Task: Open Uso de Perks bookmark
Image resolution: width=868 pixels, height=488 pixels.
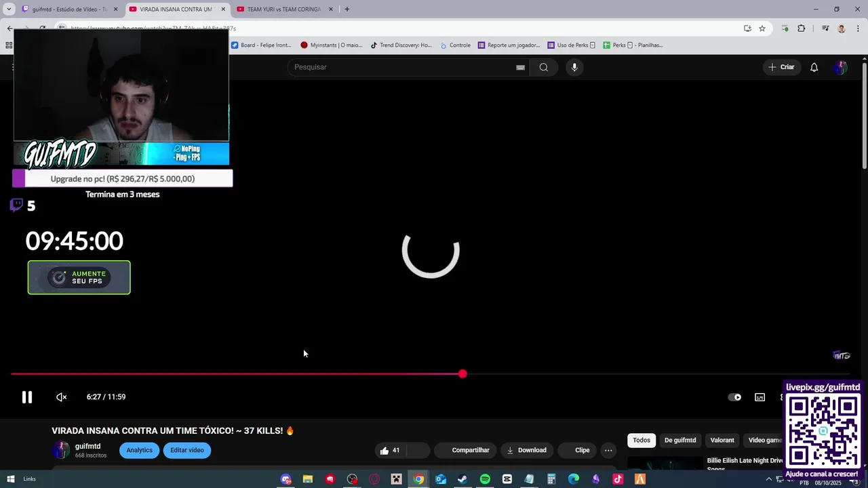Action: pyautogui.click(x=571, y=45)
